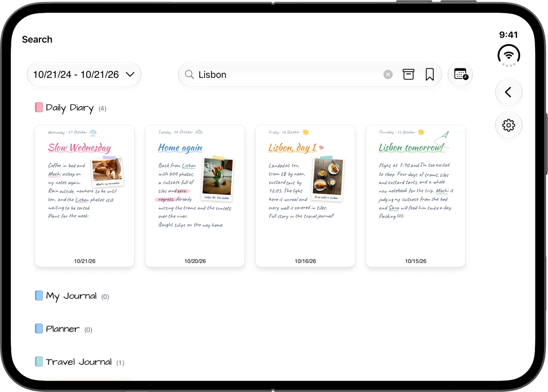Open the date range dropdown 10/21/24 - 10/21/26
The width and height of the screenshot is (548, 392).
pos(84,74)
